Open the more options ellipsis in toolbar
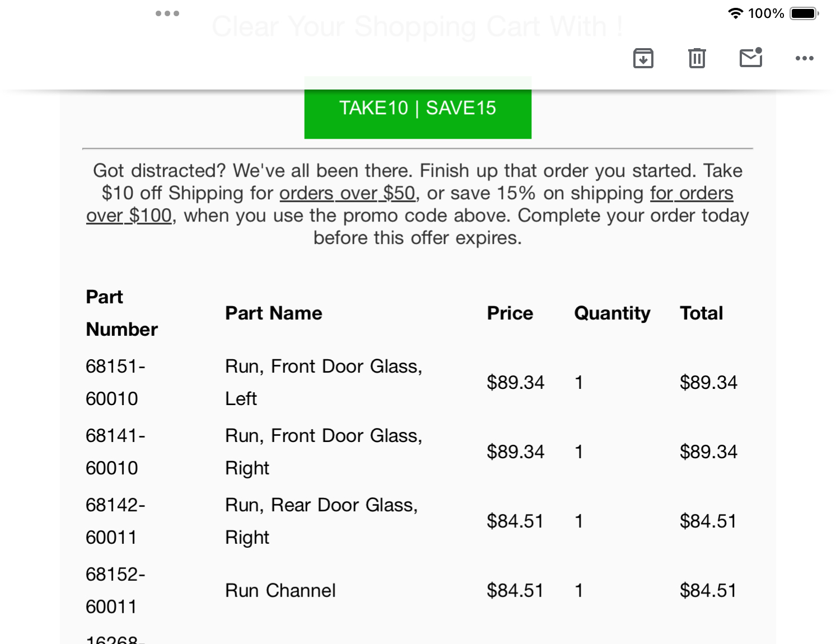The width and height of the screenshot is (836, 644). 804,58
